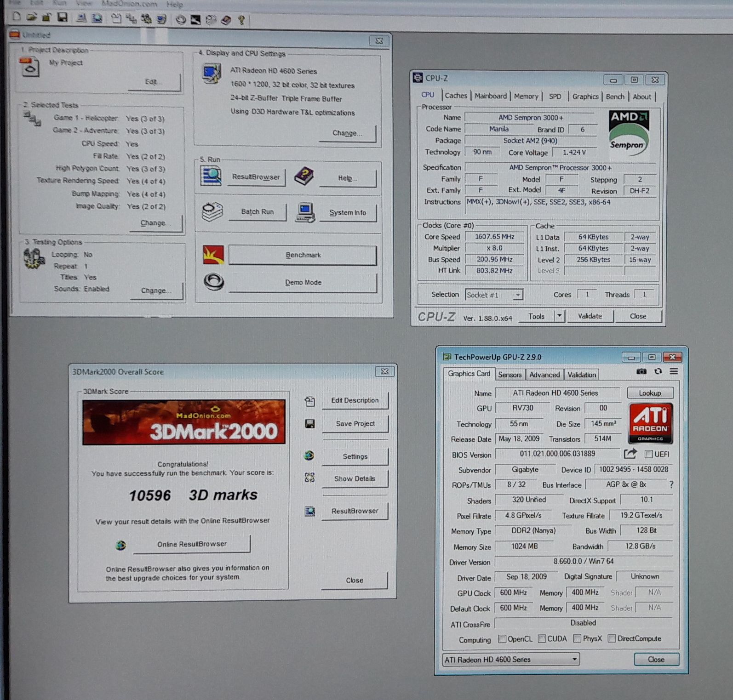Open the About tab in CPU-Z
733x700 pixels.
pyautogui.click(x=642, y=97)
